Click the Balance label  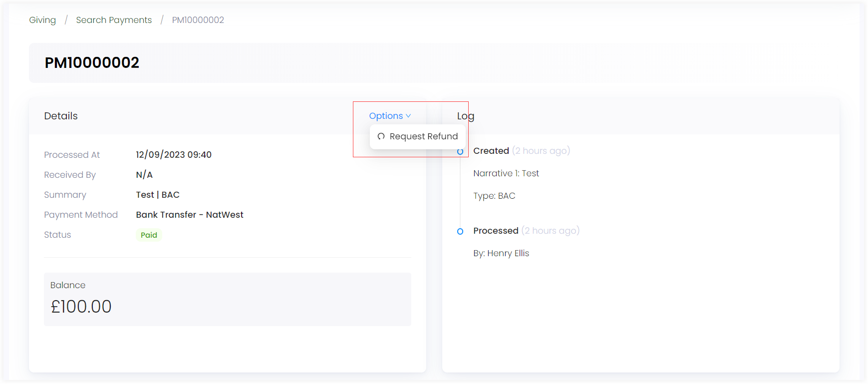(68, 285)
